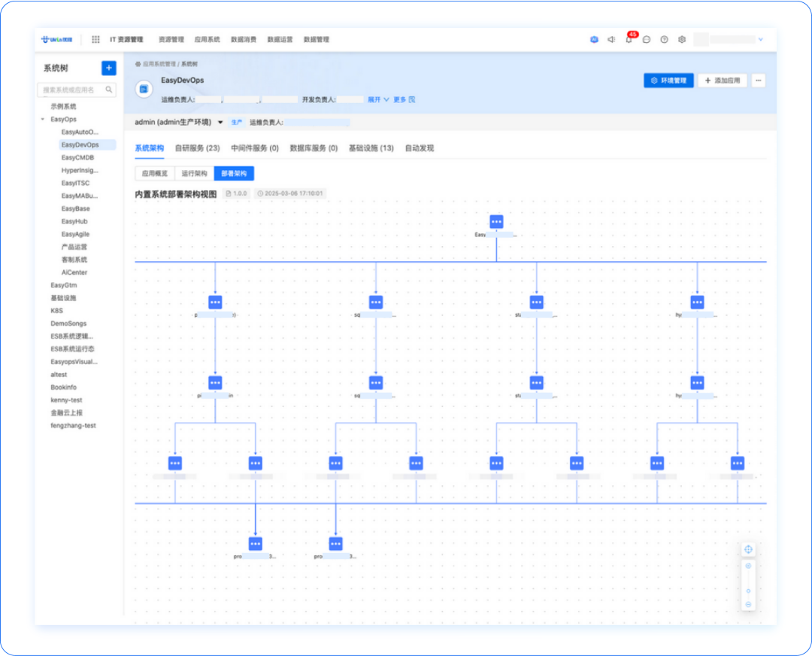Open 资源管理 menu item
The image size is (812, 656).
point(171,39)
